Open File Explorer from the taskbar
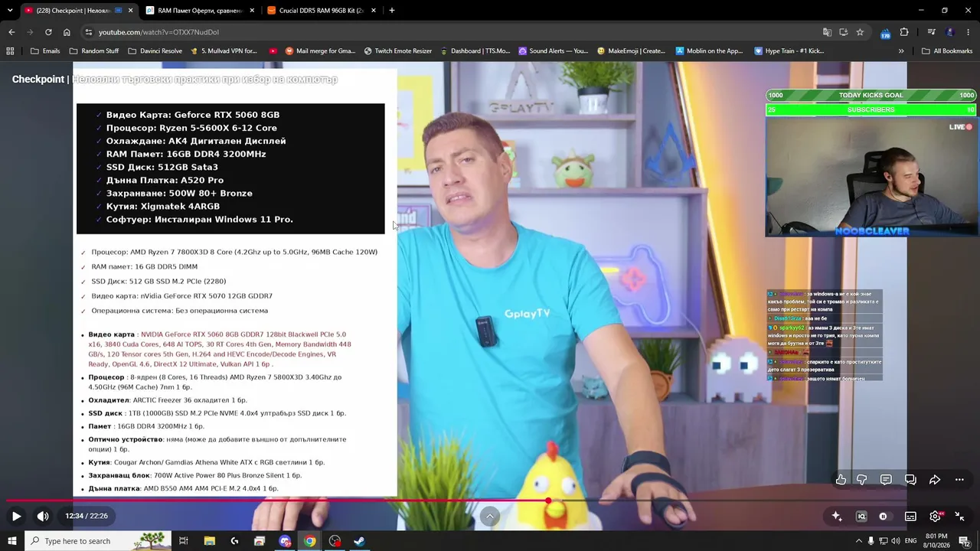The height and width of the screenshot is (551, 980). (210, 541)
